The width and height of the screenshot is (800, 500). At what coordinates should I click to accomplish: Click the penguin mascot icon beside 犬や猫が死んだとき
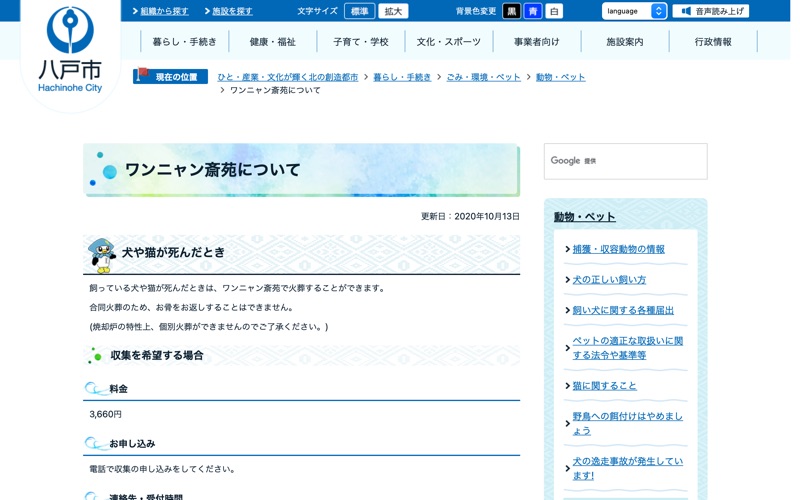tap(102, 256)
